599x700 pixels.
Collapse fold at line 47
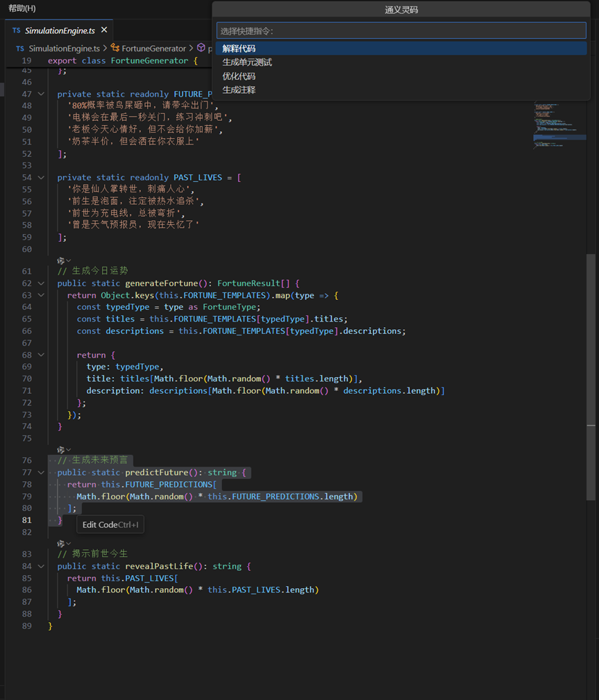pyautogui.click(x=41, y=94)
